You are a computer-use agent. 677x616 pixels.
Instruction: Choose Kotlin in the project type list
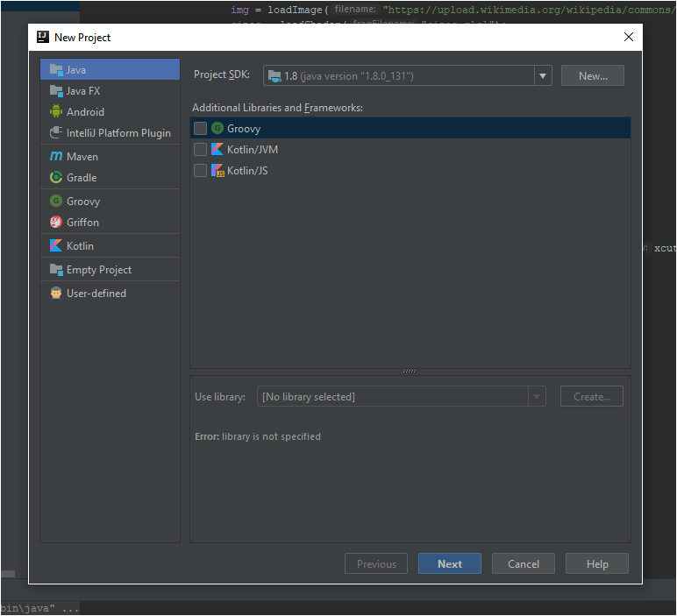[110, 246]
